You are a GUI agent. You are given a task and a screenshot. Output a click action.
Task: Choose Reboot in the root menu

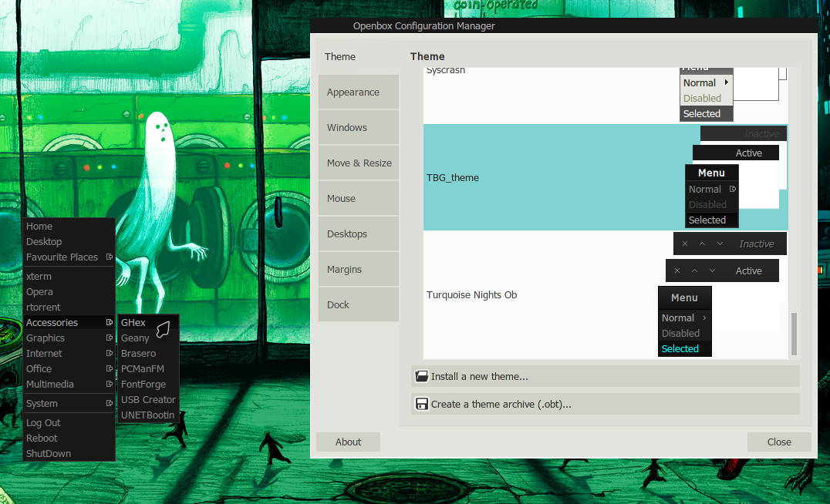[69, 438]
